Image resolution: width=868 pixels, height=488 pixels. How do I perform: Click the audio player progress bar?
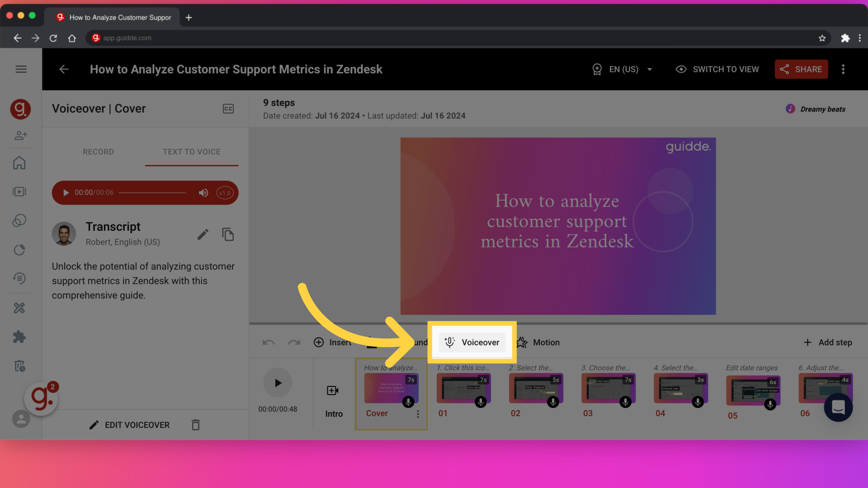click(152, 193)
